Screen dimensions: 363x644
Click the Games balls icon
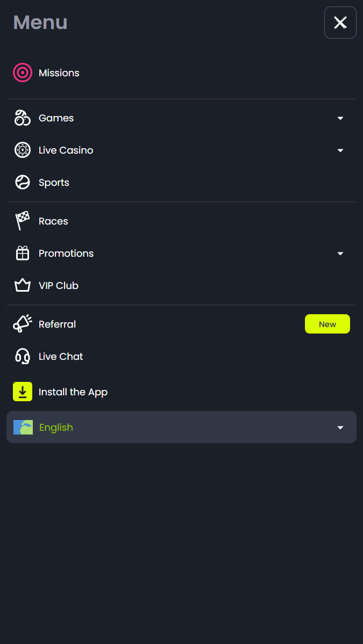click(23, 118)
